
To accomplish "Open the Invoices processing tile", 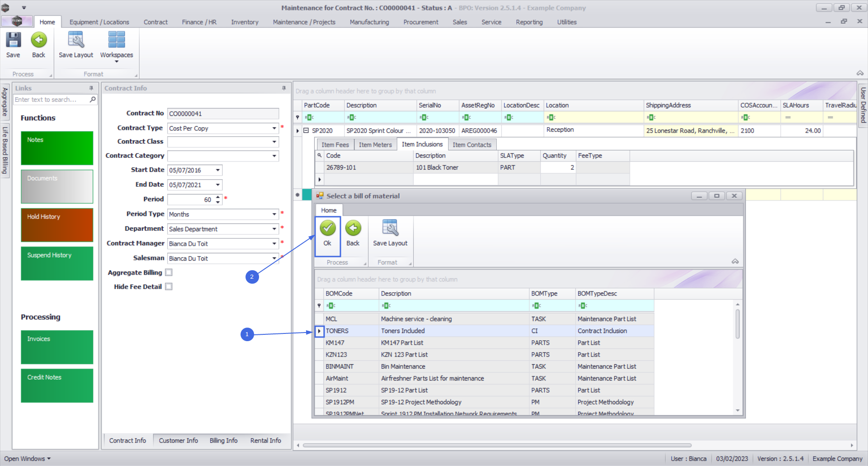I will (57, 347).
